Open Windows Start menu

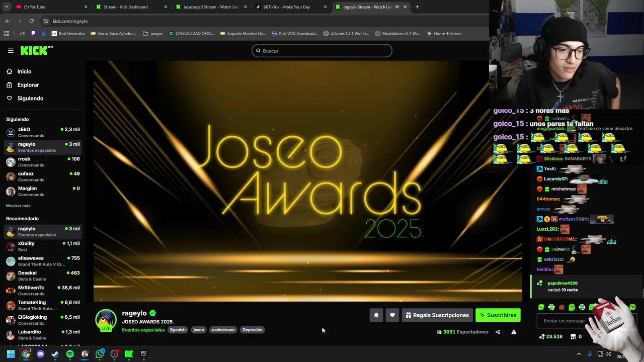(11, 354)
